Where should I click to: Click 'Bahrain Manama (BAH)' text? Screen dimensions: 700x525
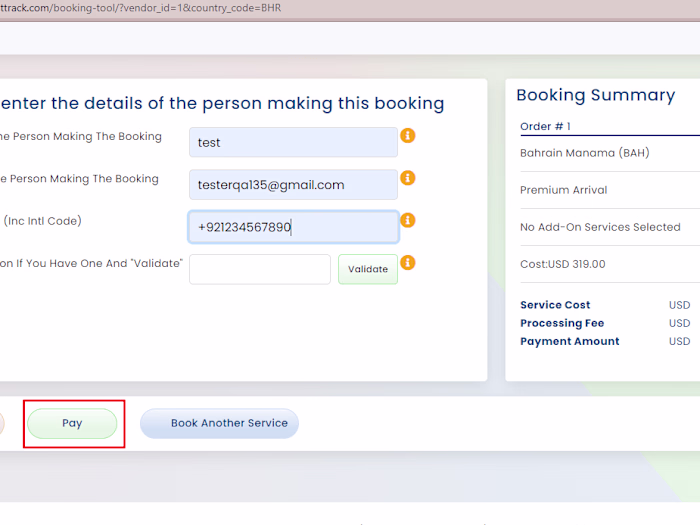(585, 153)
